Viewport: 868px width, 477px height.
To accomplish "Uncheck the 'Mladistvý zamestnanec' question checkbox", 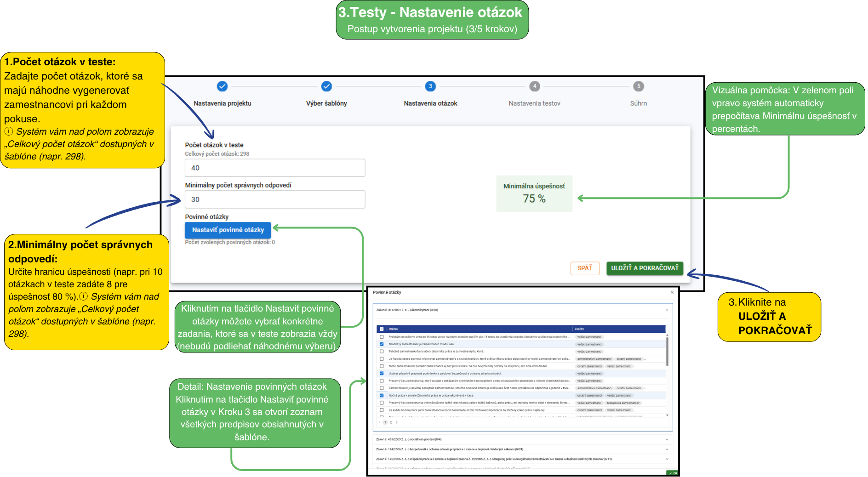I will (382, 344).
